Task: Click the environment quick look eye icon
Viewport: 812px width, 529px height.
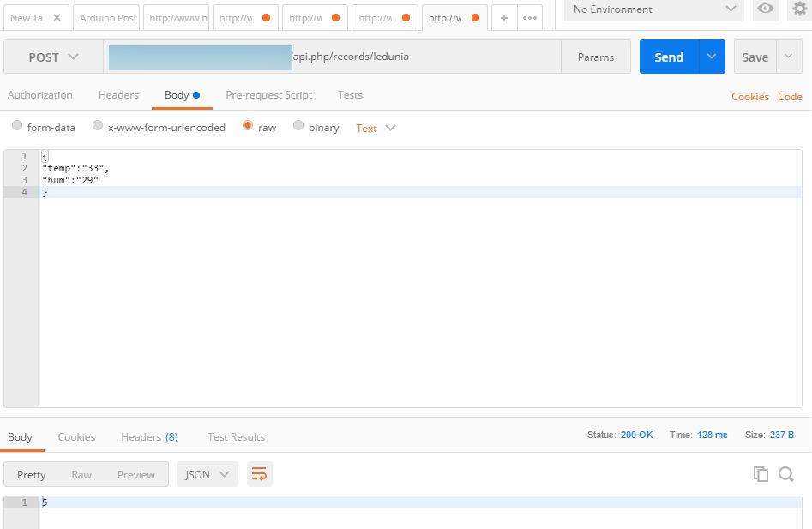Action: pyautogui.click(x=765, y=9)
